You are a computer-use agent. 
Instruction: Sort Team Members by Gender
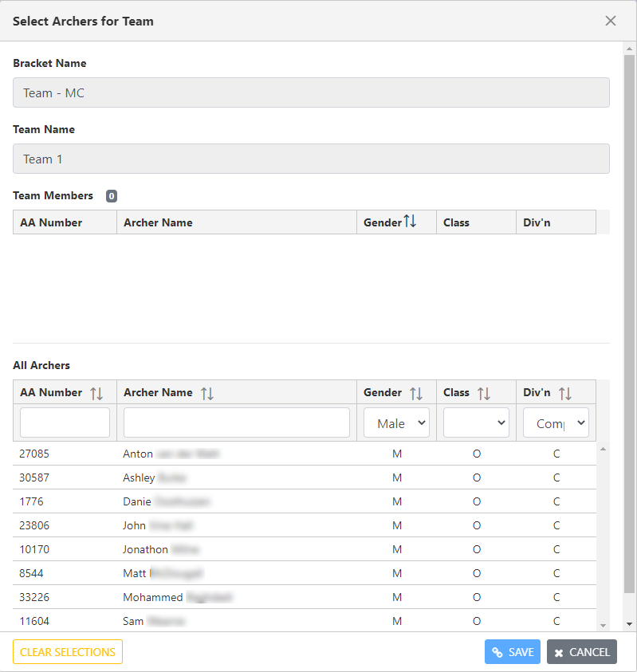[410, 222]
